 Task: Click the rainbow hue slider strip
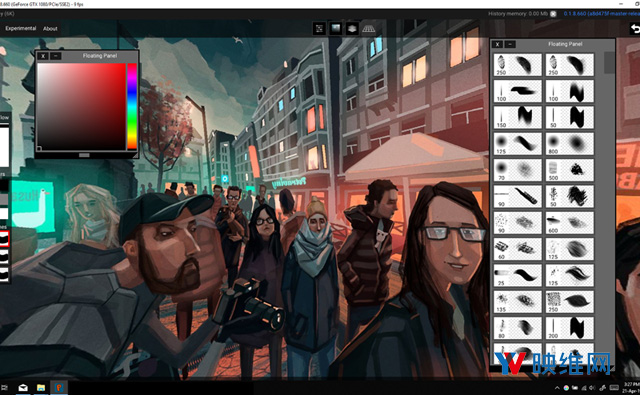pos(132,106)
